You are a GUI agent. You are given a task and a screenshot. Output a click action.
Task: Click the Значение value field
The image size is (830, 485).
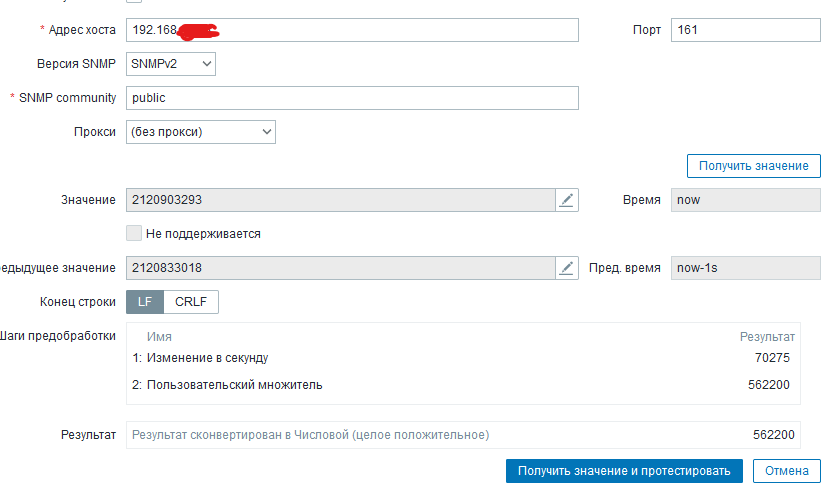(x=340, y=200)
